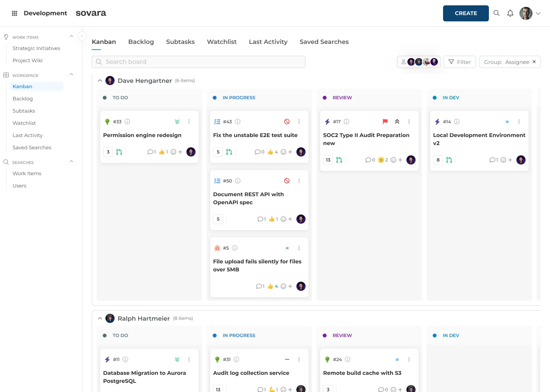The width and height of the screenshot is (550, 392).
Task: Switch to the Subtasks tab
Action: click(180, 42)
